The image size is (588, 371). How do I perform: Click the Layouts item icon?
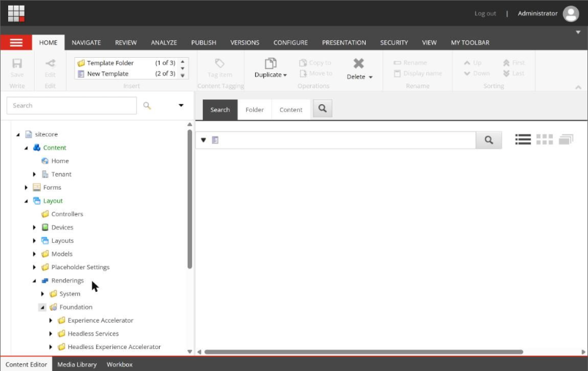(x=45, y=240)
